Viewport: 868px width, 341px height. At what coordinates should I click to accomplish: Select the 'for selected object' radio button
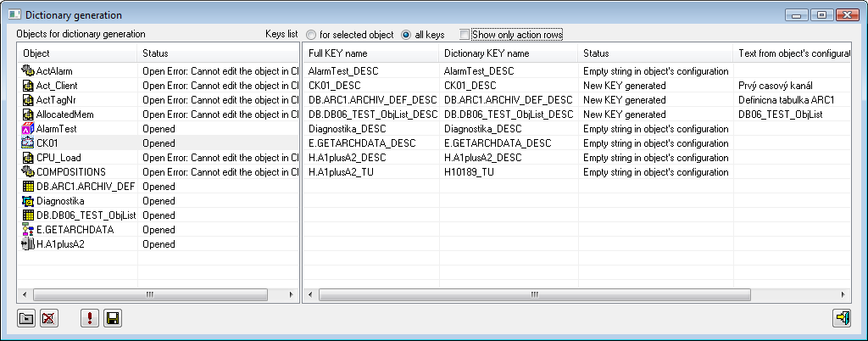[312, 35]
